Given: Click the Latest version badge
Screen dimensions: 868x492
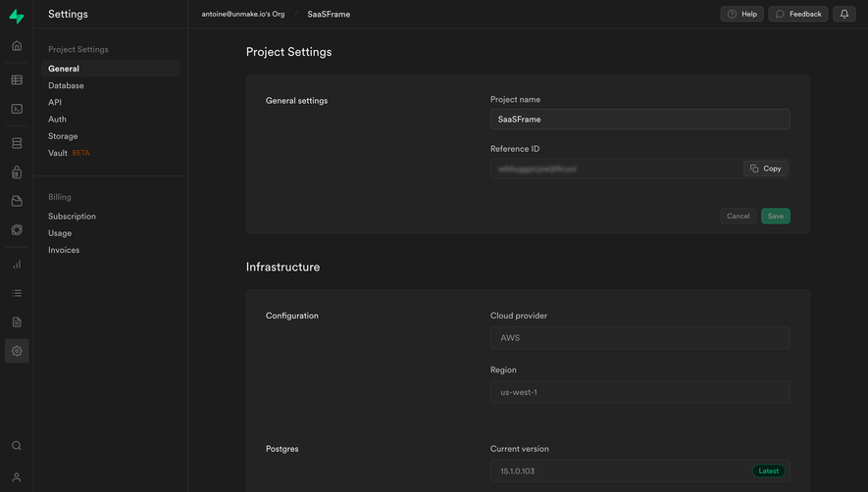Looking at the screenshot, I should (x=768, y=471).
